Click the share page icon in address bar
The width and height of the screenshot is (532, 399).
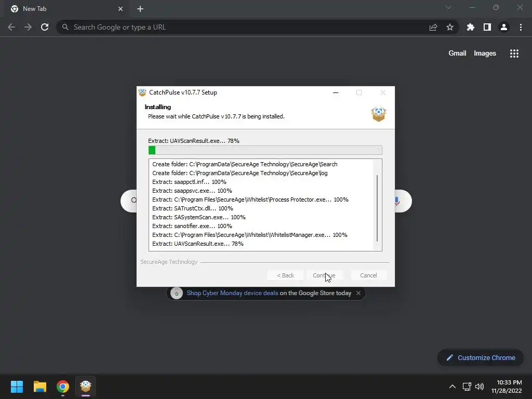433,27
